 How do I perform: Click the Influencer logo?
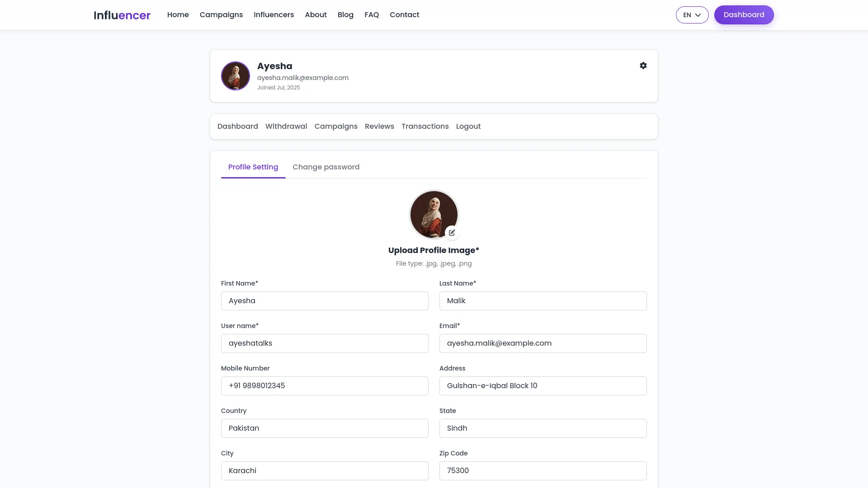pyautogui.click(x=122, y=15)
